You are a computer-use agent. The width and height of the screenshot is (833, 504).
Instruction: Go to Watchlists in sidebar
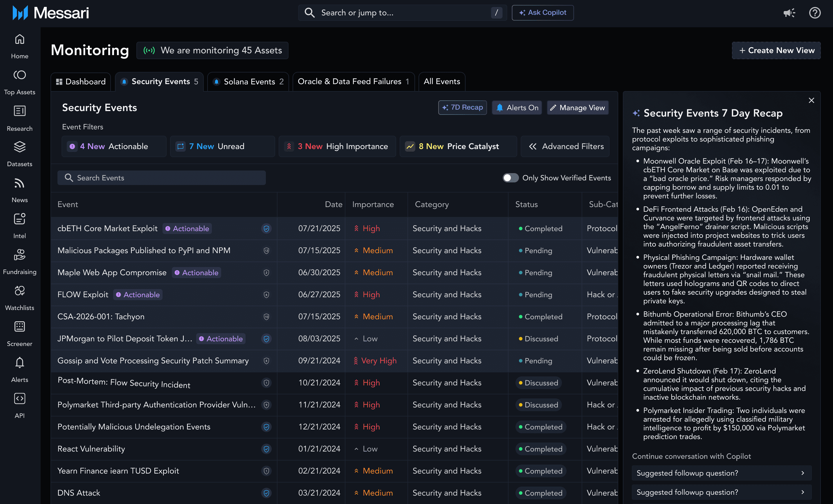(20, 291)
